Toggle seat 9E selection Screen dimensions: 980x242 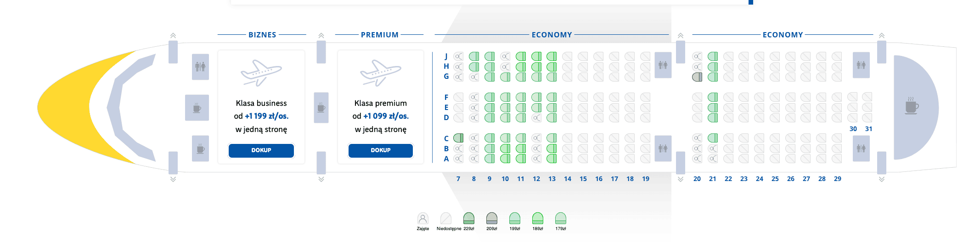[x=490, y=107]
